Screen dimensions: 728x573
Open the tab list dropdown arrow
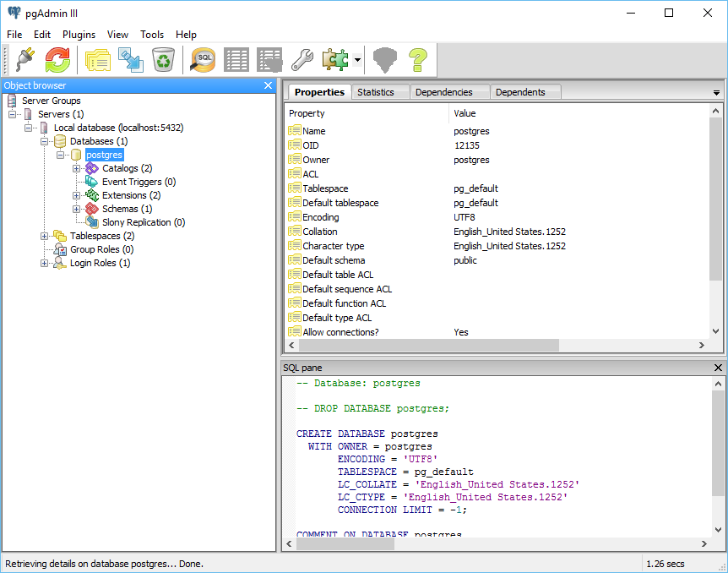[x=716, y=93]
